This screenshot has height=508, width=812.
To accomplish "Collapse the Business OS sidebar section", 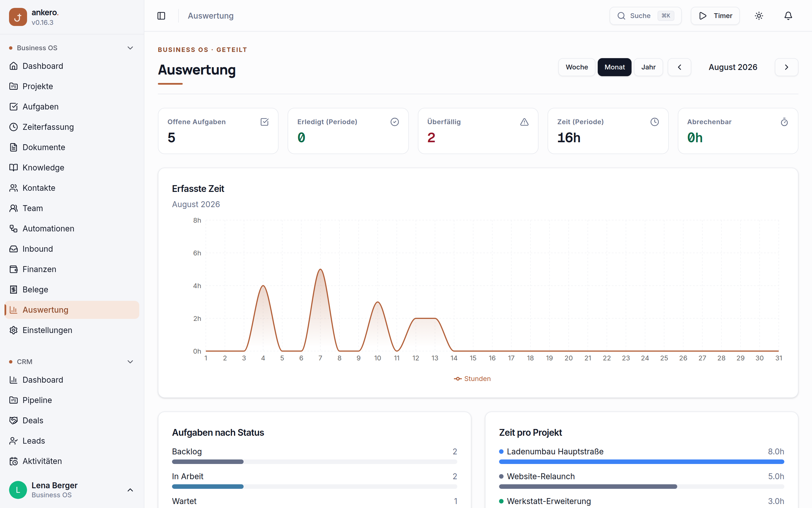I will [x=131, y=48].
